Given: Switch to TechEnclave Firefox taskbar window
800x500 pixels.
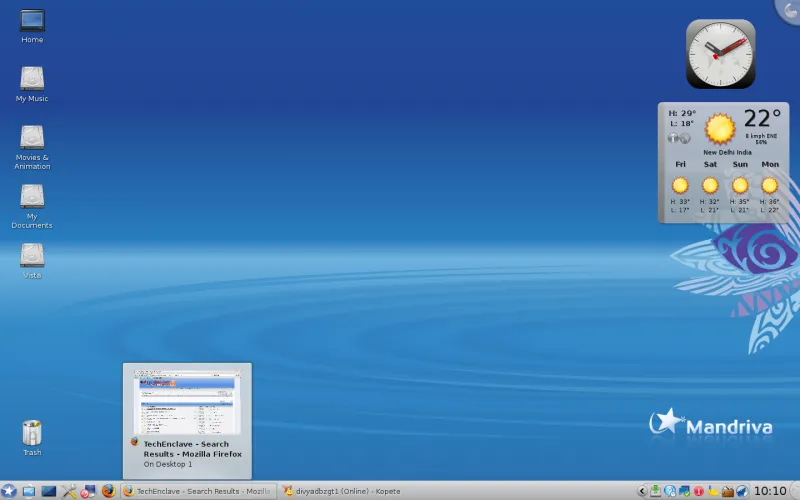Looking at the screenshot, I should pyautogui.click(x=196, y=491).
